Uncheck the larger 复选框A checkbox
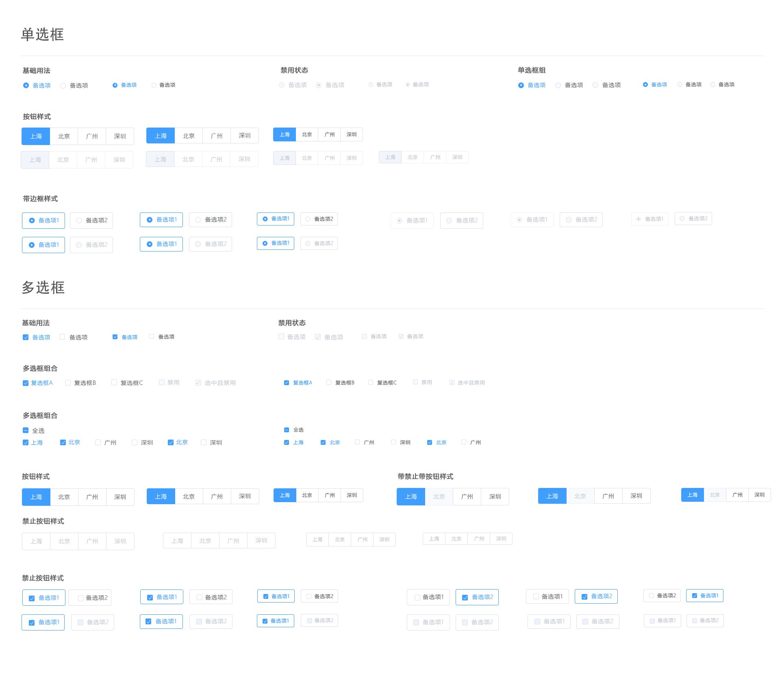This screenshot has height=700, width=782. coord(26,383)
